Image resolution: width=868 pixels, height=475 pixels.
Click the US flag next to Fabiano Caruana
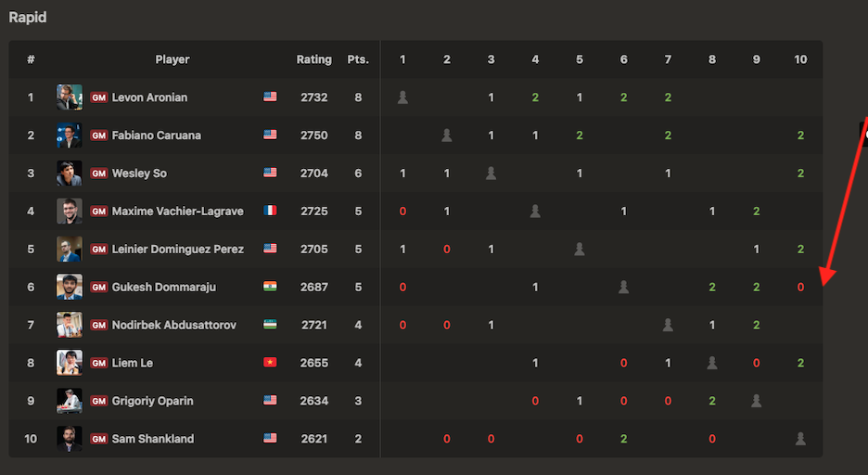[x=270, y=135]
